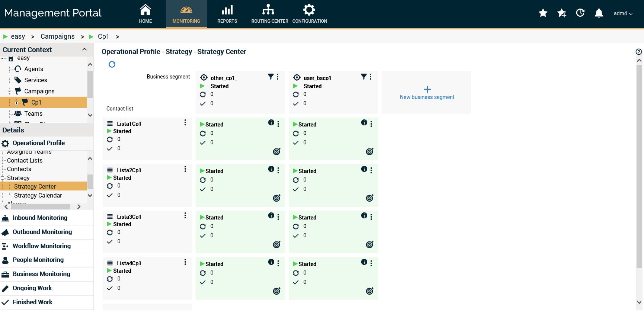Open the notifications bell
Screen dimensions: 644x311
[599, 13]
